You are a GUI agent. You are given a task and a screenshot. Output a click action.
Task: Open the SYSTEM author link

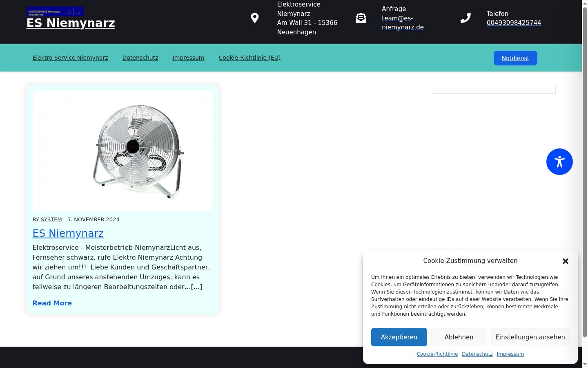tap(51, 220)
